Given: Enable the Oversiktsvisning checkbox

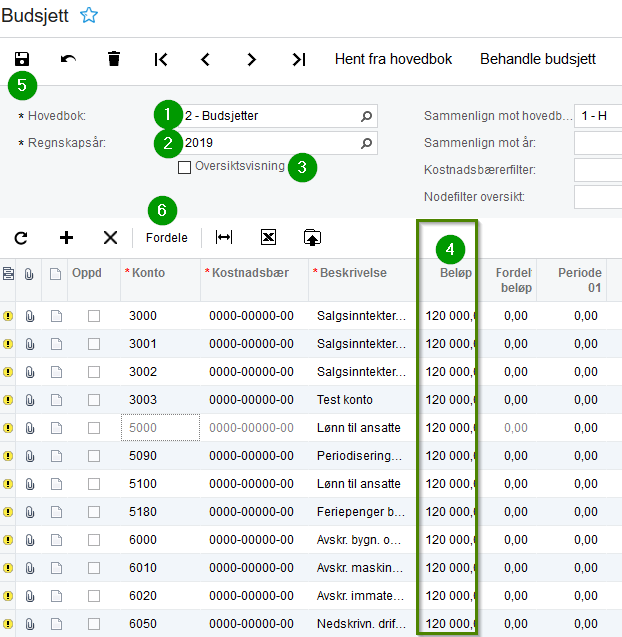Looking at the screenshot, I should click(x=185, y=167).
